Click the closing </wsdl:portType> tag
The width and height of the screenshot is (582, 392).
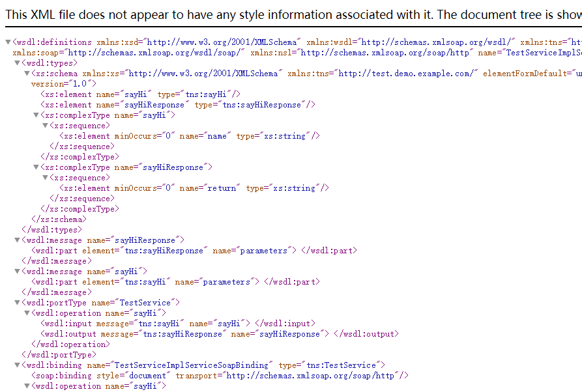tap(59, 354)
